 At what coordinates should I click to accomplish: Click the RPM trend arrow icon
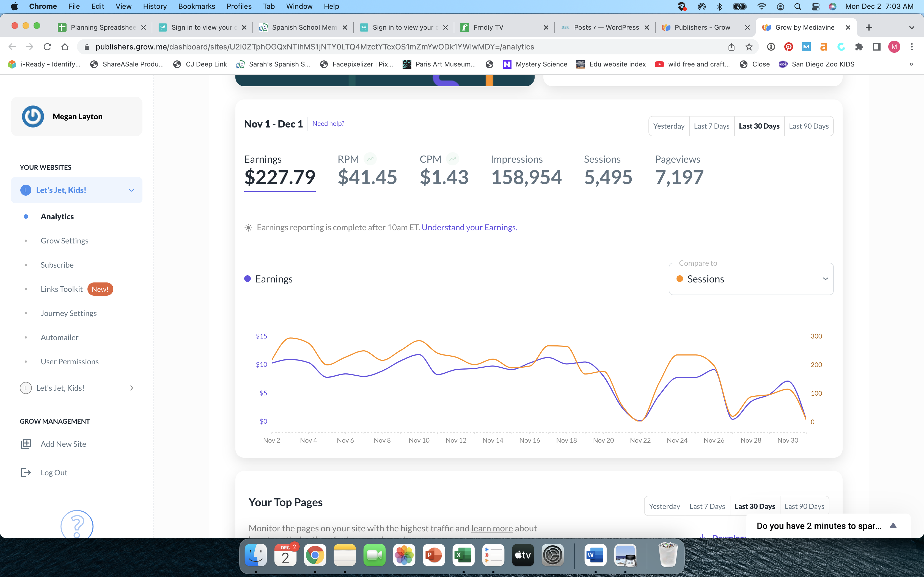pyautogui.click(x=370, y=159)
